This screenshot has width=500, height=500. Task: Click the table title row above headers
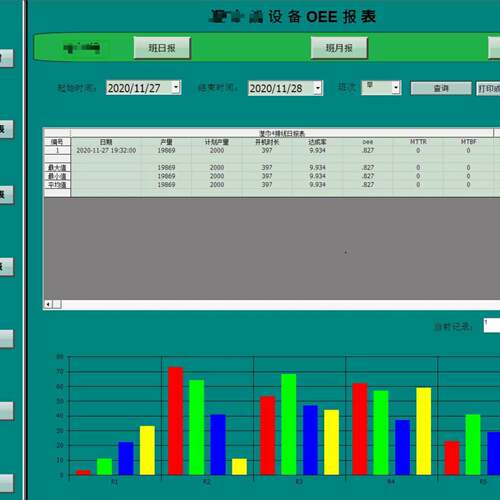[282, 134]
